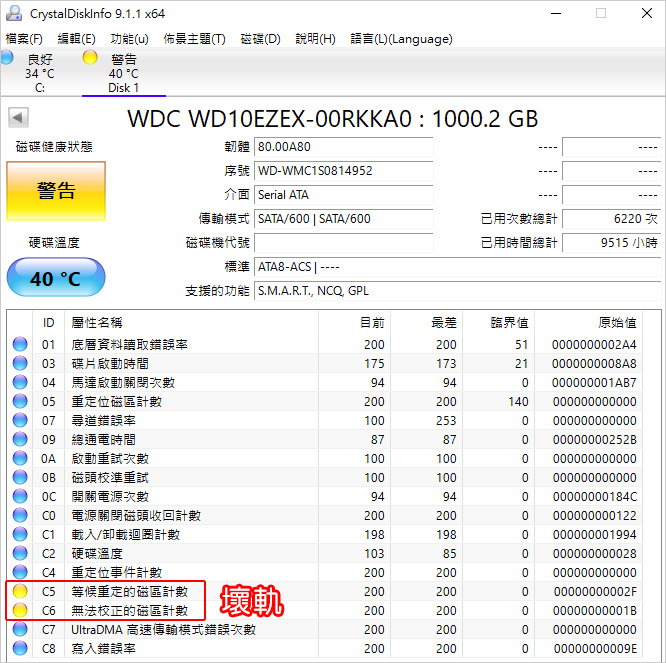Select the 尋道錯誤率 attribute name
This screenshot has width=666, height=663.
click(103, 420)
